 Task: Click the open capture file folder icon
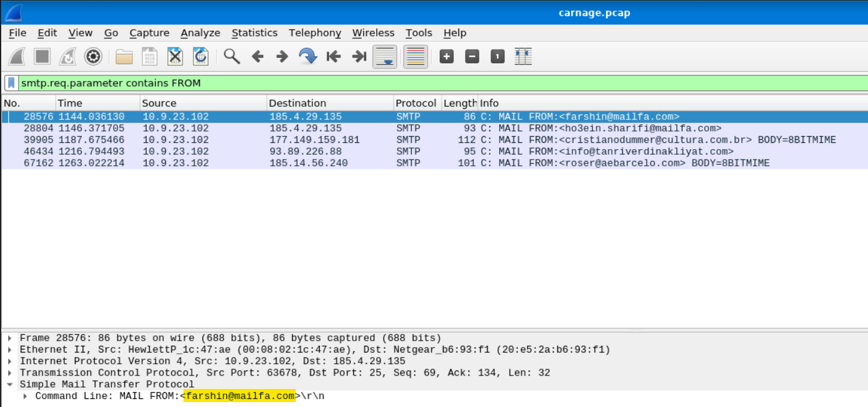pyautogui.click(x=124, y=57)
